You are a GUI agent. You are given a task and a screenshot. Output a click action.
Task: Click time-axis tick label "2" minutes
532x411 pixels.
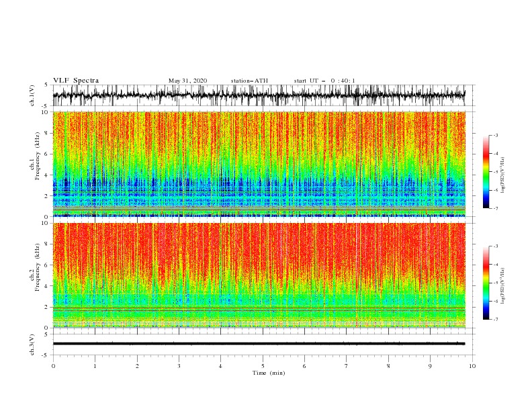tap(137, 366)
